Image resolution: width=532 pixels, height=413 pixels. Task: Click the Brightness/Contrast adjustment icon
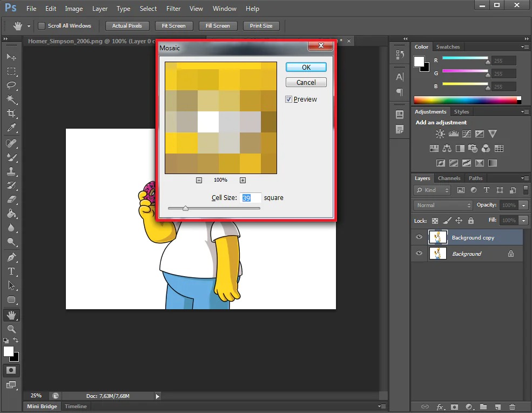(440, 134)
